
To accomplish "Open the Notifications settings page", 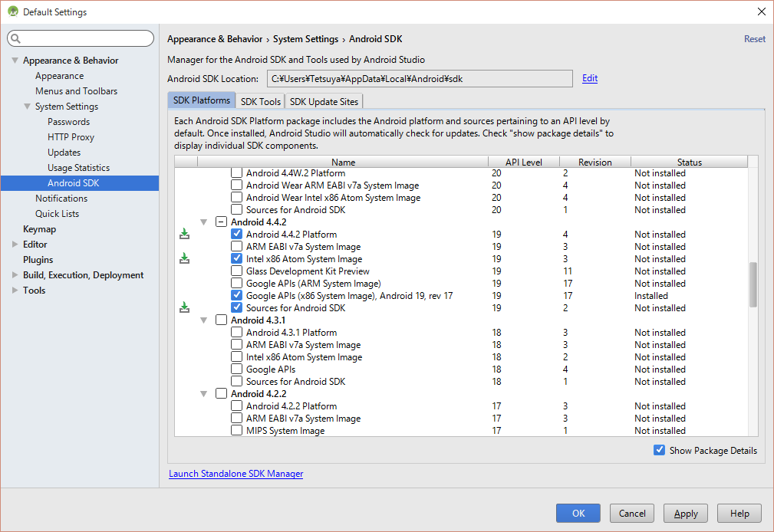I will pos(61,199).
